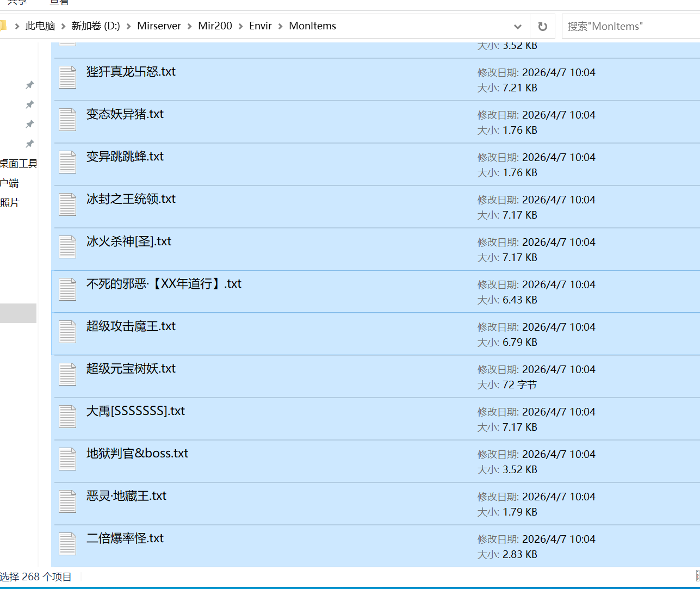Select icon for 地狱判官&boss.txt

click(x=67, y=459)
